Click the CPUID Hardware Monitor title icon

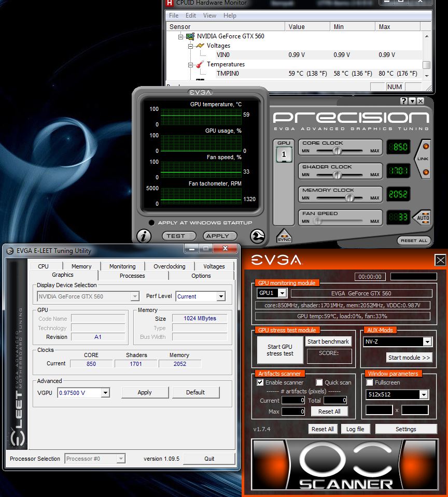170,3
